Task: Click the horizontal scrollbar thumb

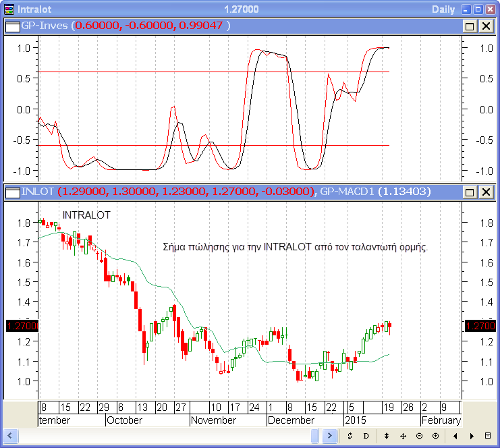Action: 314,435
